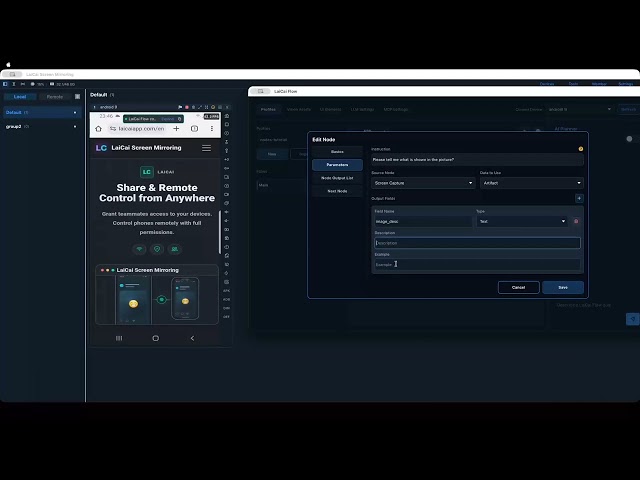Toggle the AI Planner switch
Screen dimensions: 640x480
coord(631,139)
